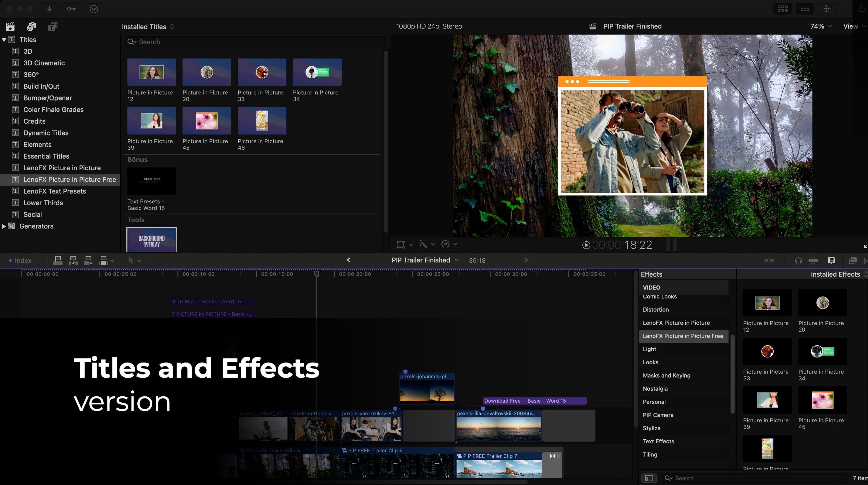Toggle the timeline Index button
This screenshot has width=868, height=485.
point(20,261)
